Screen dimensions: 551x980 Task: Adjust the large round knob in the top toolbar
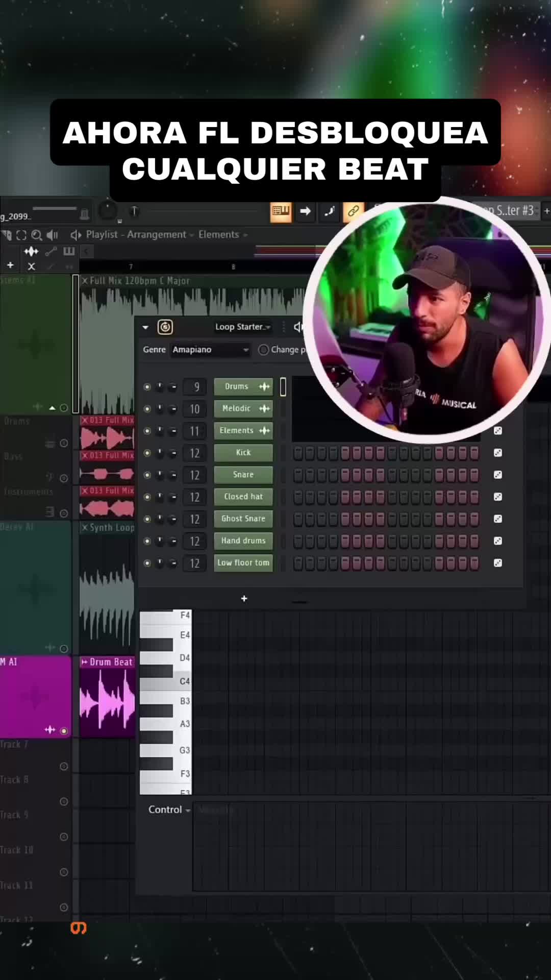[x=107, y=210]
